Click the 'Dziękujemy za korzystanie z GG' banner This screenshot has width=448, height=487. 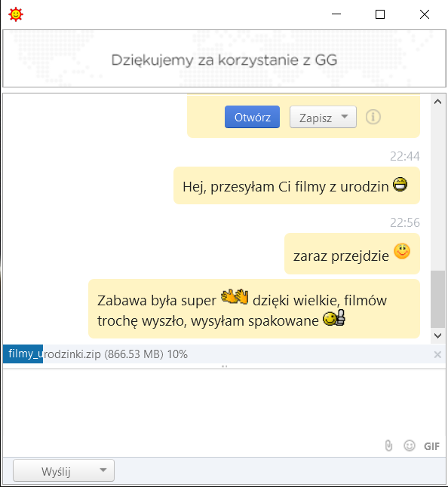[x=224, y=59]
